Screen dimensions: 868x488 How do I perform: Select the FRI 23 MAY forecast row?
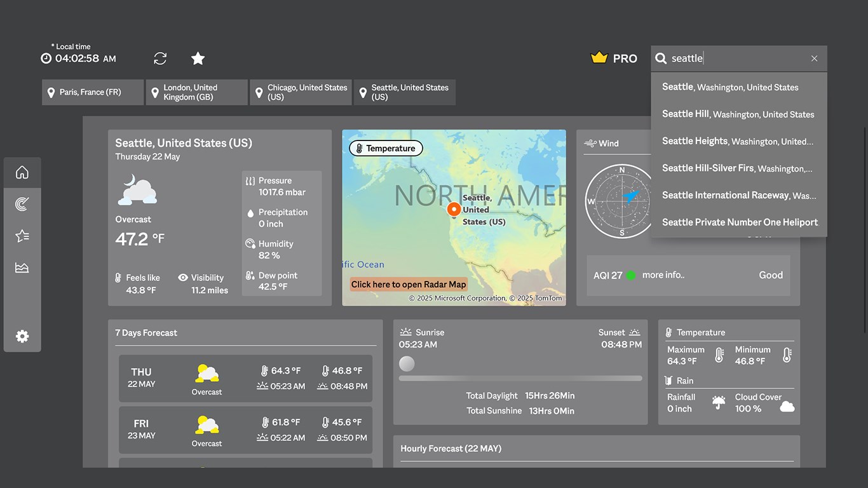click(245, 430)
